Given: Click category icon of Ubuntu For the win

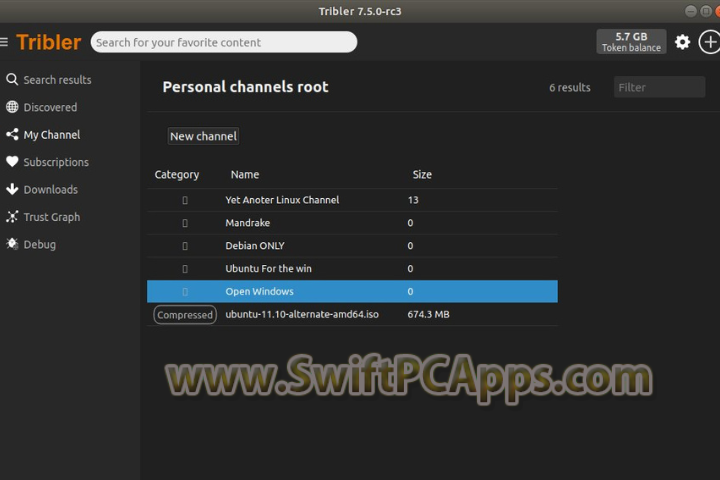Looking at the screenshot, I should [x=185, y=269].
